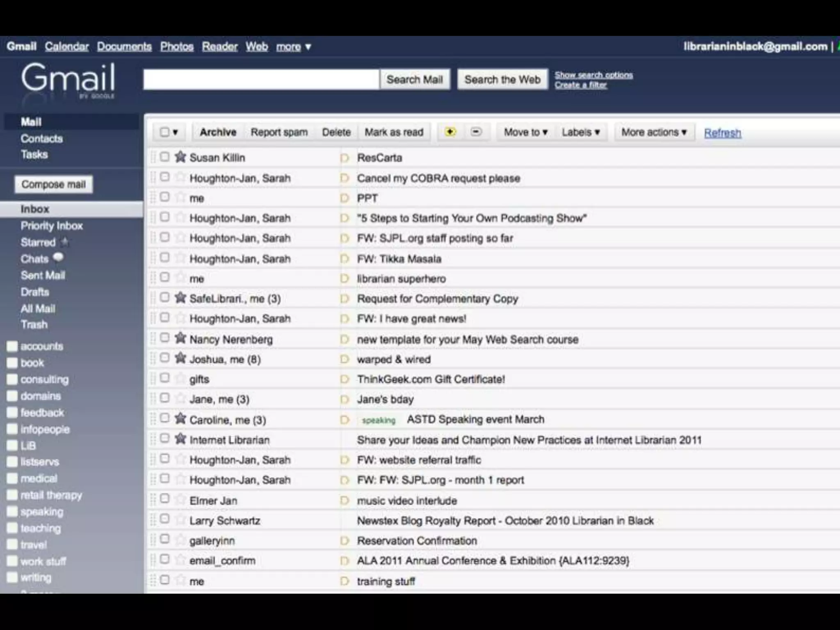Open the select-all checkbox dropdown arrow
The width and height of the screenshot is (840, 630).
pos(175,132)
